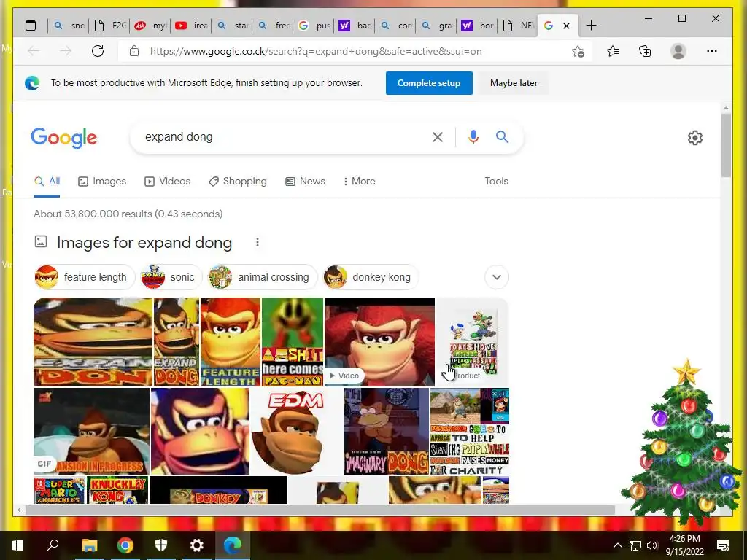The height and width of the screenshot is (560, 747).
Task: Click Complete setup button
Action: [429, 83]
